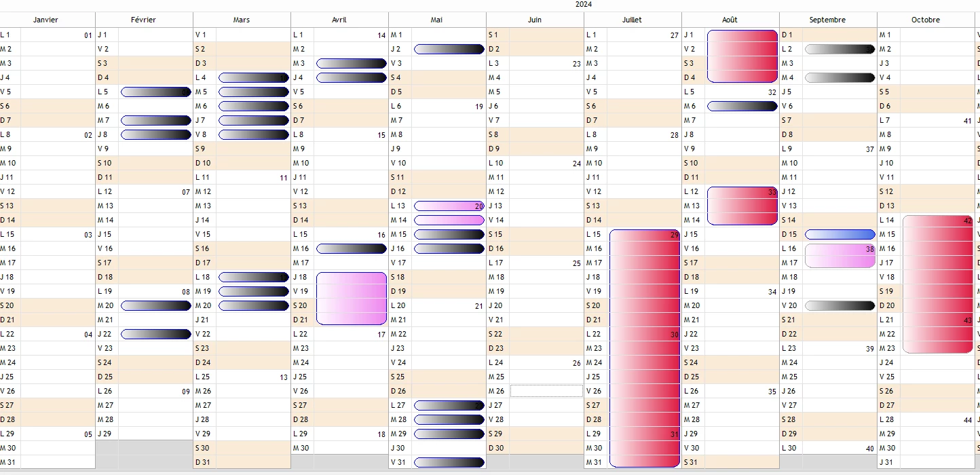Open the gray event on Septembre M 4

pos(840,77)
